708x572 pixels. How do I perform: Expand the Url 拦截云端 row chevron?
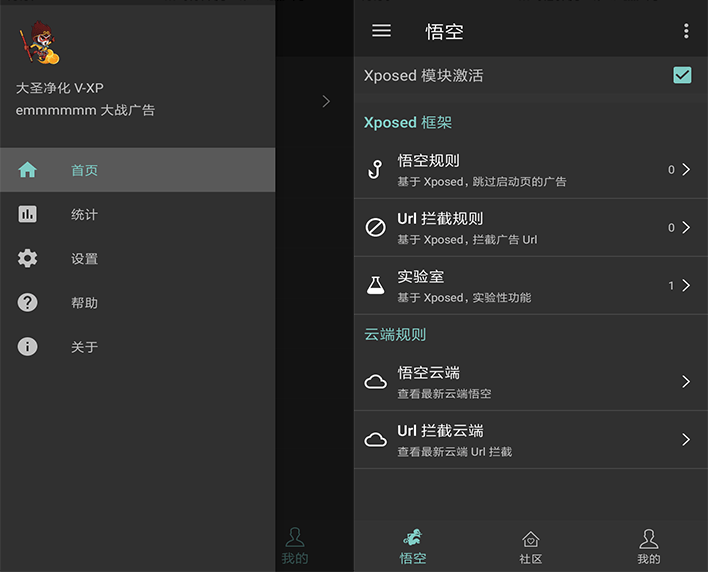click(x=686, y=439)
